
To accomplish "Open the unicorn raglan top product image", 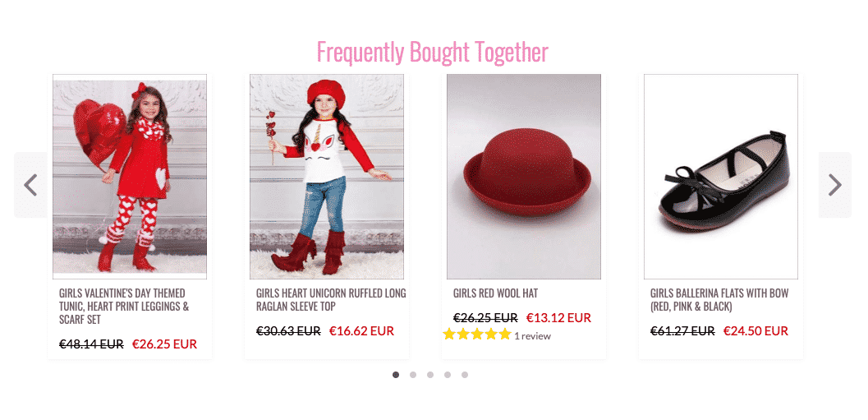I will point(327,177).
